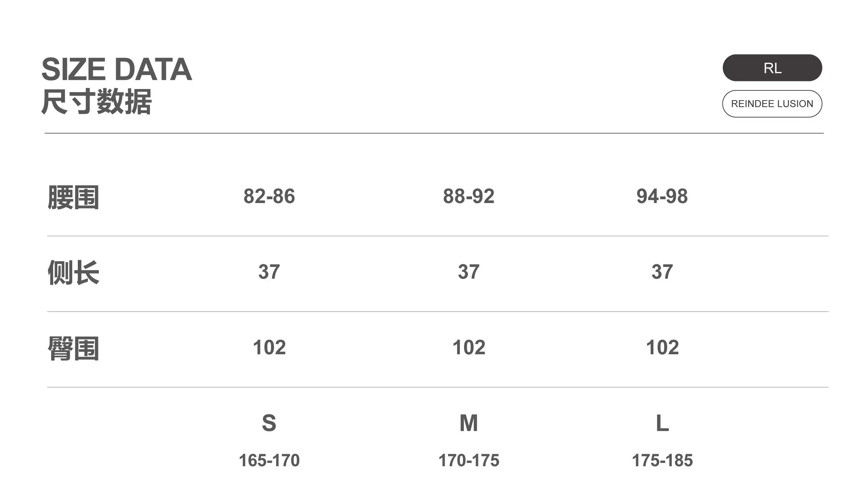Click the 臀围 value for size M

(x=469, y=347)
